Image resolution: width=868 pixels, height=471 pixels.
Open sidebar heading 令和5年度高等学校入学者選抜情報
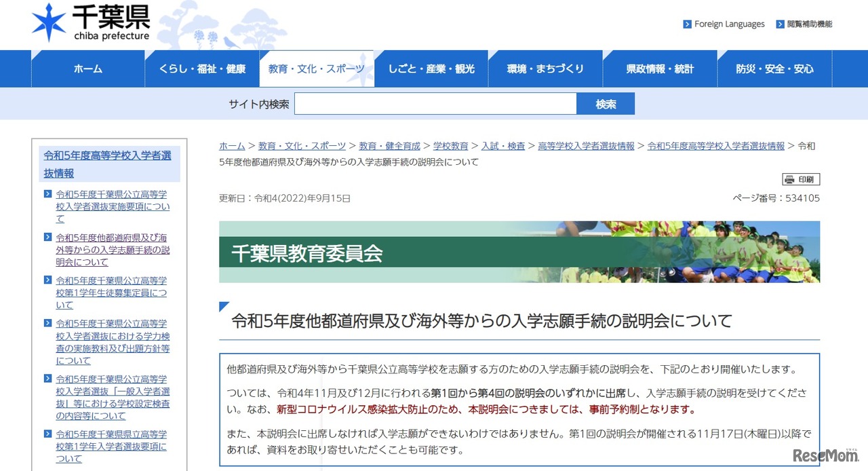click(x=109, y=164)
